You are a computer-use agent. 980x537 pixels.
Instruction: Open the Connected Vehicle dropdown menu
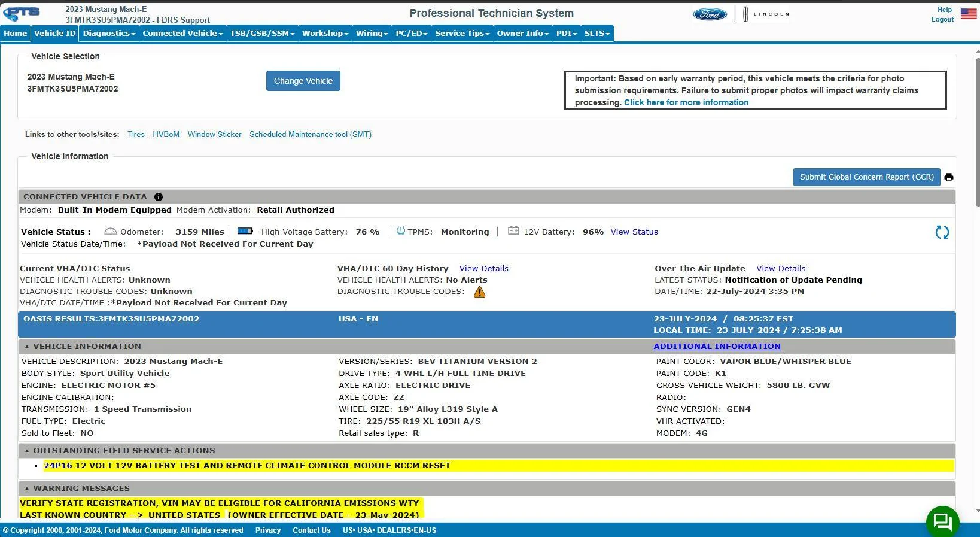pos(182,34)
